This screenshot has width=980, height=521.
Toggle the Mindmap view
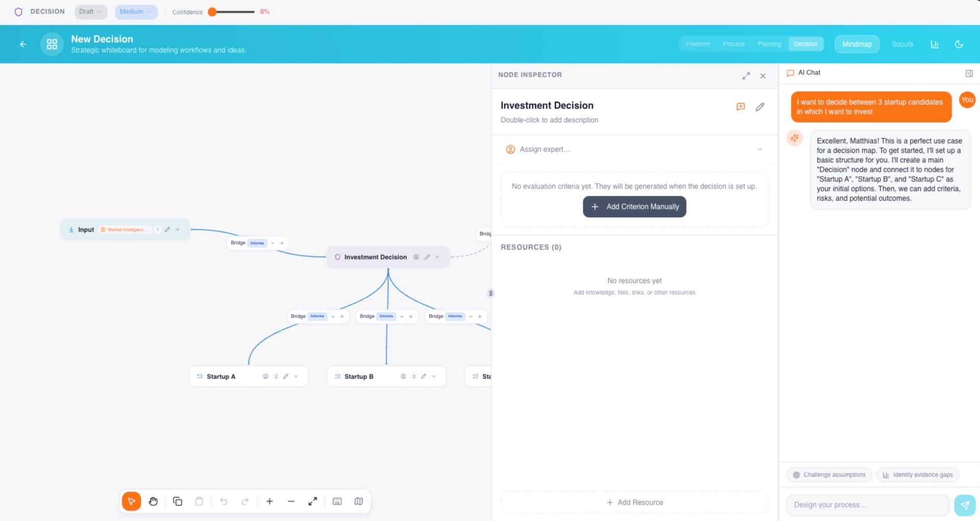coord(857,44)
